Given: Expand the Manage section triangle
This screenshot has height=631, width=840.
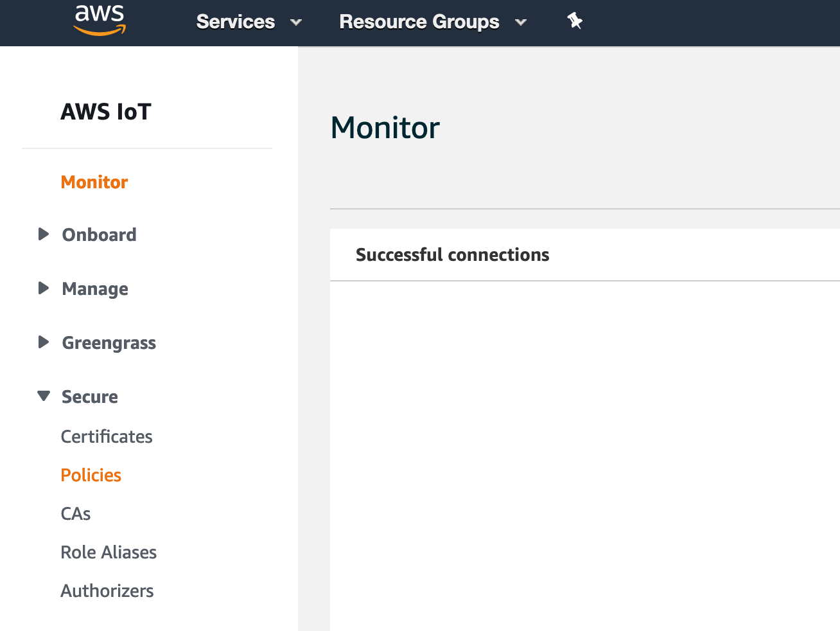Looking at the screenshot, I should point(44,288).
